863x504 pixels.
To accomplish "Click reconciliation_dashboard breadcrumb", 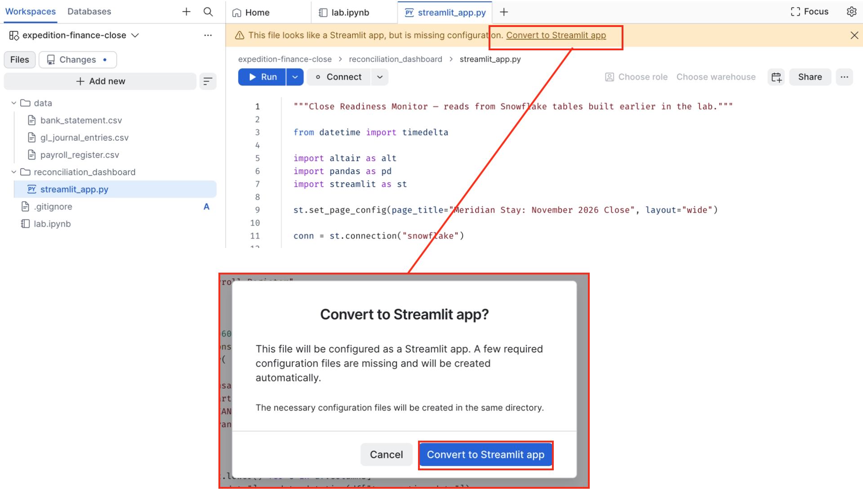I will 396,59.
